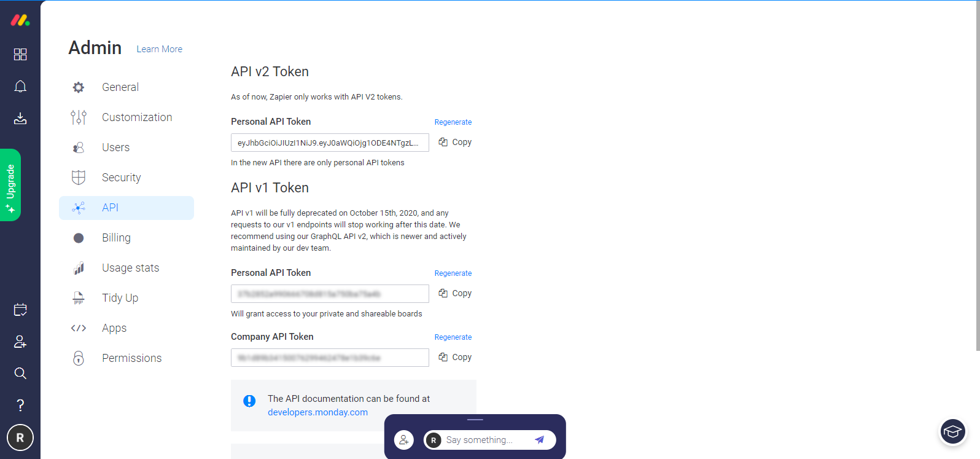The height and width of the screenshot is (459, 980).
Task: Click the R avatar inside the chat box
Action: [434, 440]
